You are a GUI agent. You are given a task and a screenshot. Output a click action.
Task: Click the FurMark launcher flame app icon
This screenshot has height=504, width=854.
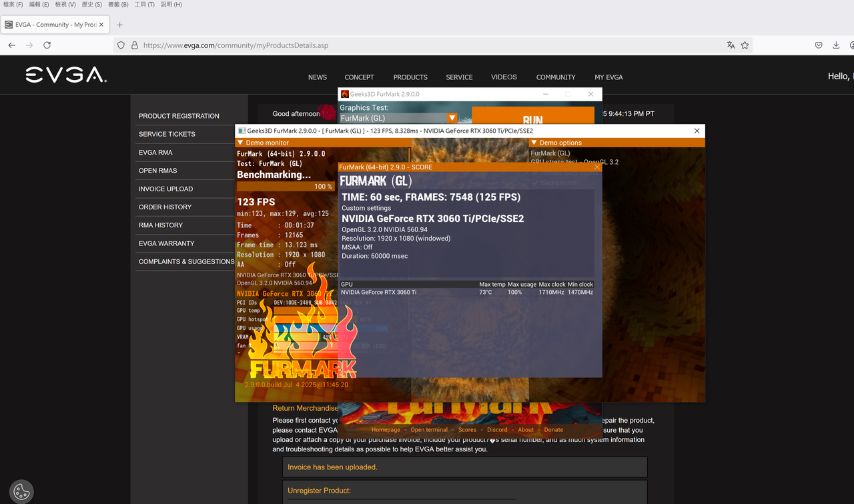[345, 94]
